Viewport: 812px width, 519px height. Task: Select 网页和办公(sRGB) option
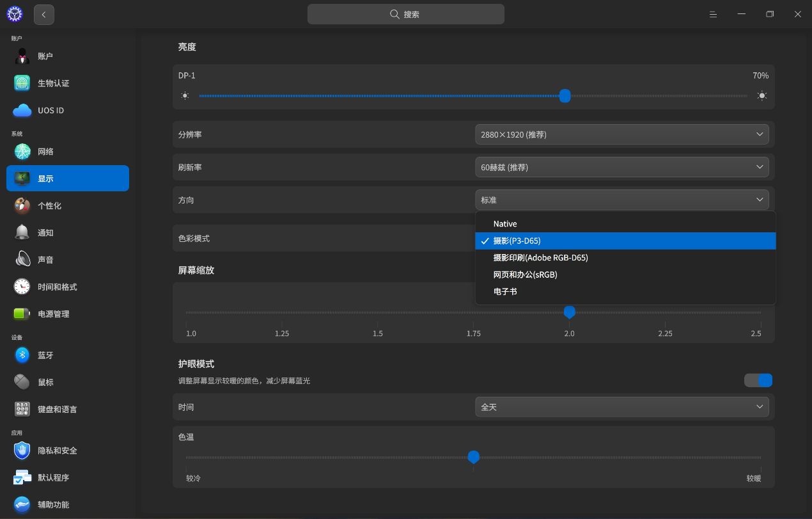click(x=625, y=275)
